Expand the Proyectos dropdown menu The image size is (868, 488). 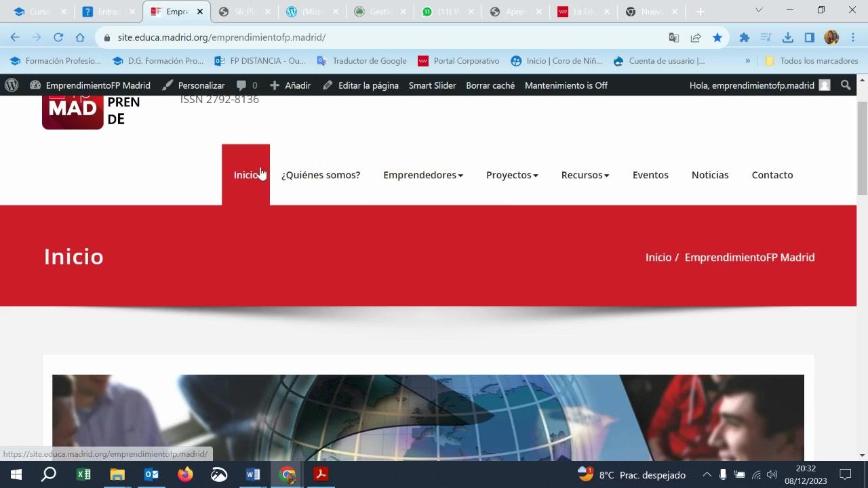click(x=512, y=175)
